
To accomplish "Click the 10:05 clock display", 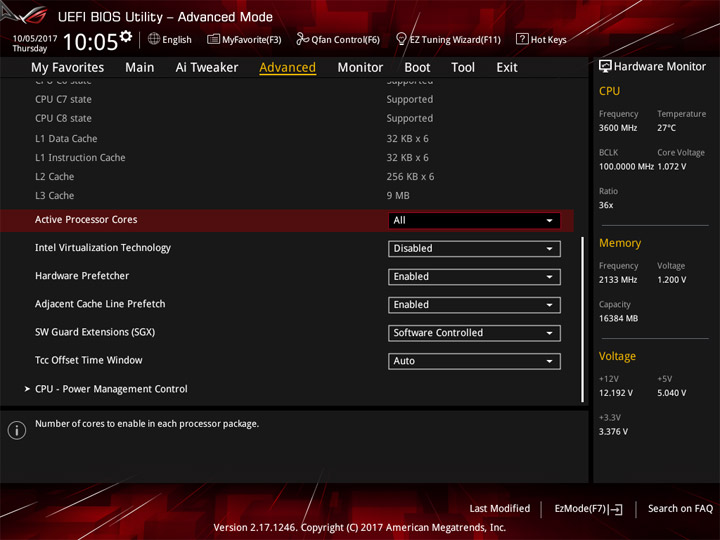I will point(90,42).
